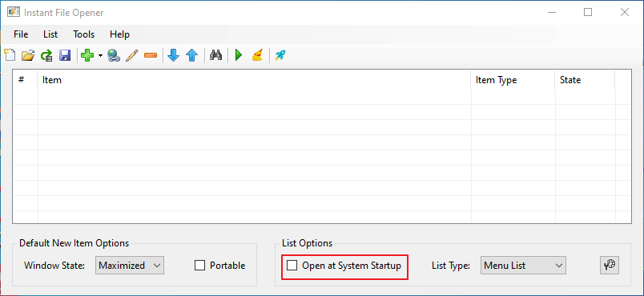Minimize the Instant File Opener window
644x296 pixels.
click(x=552, y=12)
